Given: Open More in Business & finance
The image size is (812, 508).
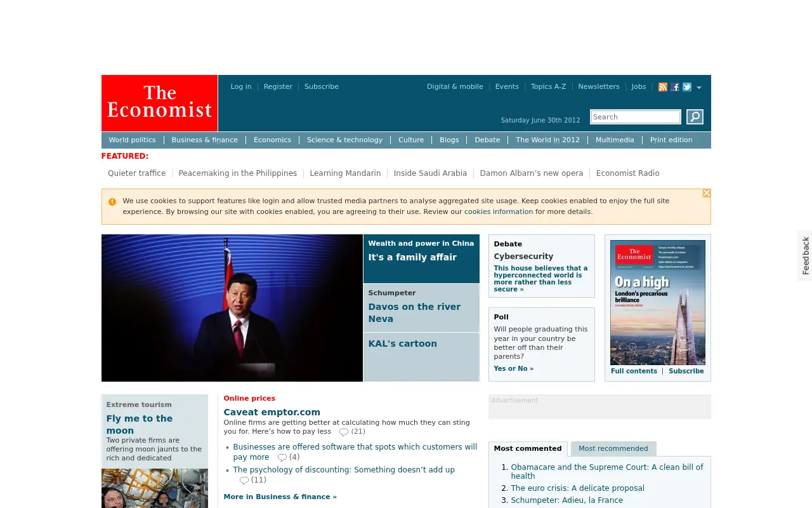Looking at the screenshot, I should [x=280, y=497].
